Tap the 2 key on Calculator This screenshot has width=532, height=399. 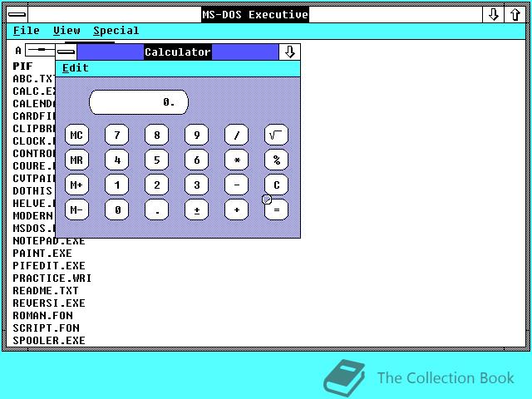(x=157, y=185)
